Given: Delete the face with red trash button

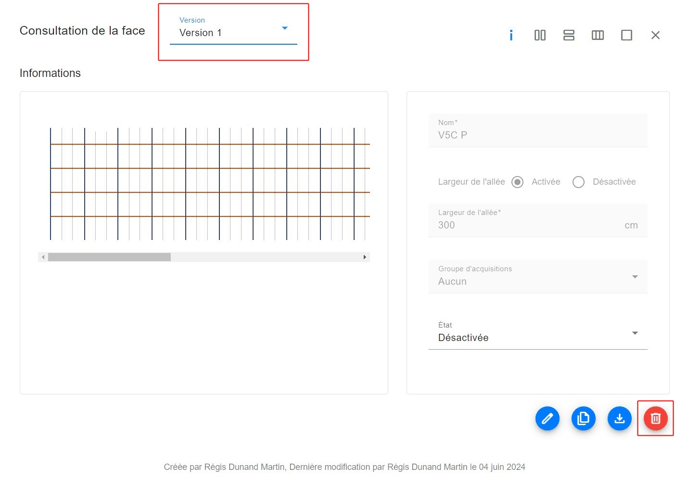Looking at the screenshot, I should [x=655, y=419].
